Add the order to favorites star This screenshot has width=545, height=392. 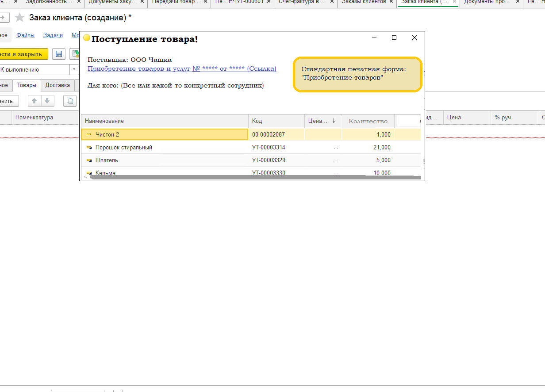click(x=19, y=18)
